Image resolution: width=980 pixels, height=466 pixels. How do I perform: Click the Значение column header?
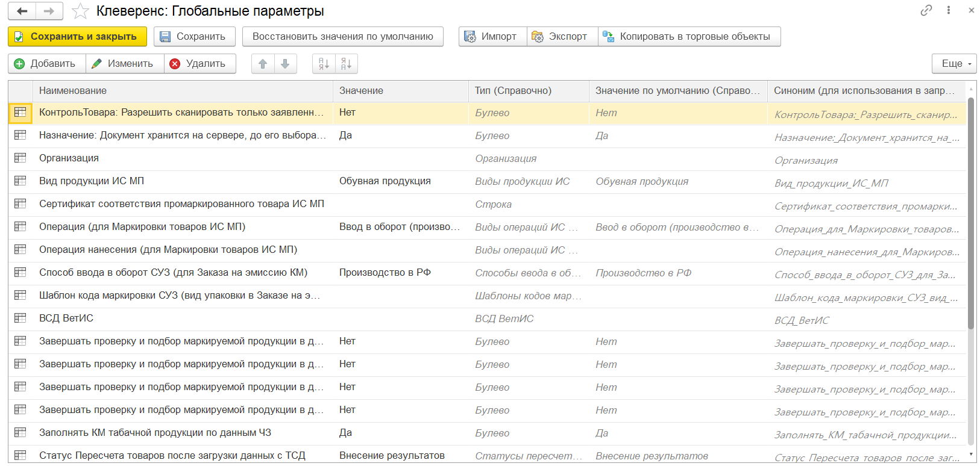(x=401, y=91)
